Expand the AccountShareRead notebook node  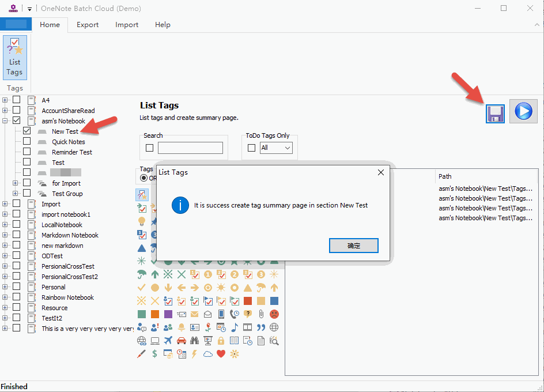point(5,111)
